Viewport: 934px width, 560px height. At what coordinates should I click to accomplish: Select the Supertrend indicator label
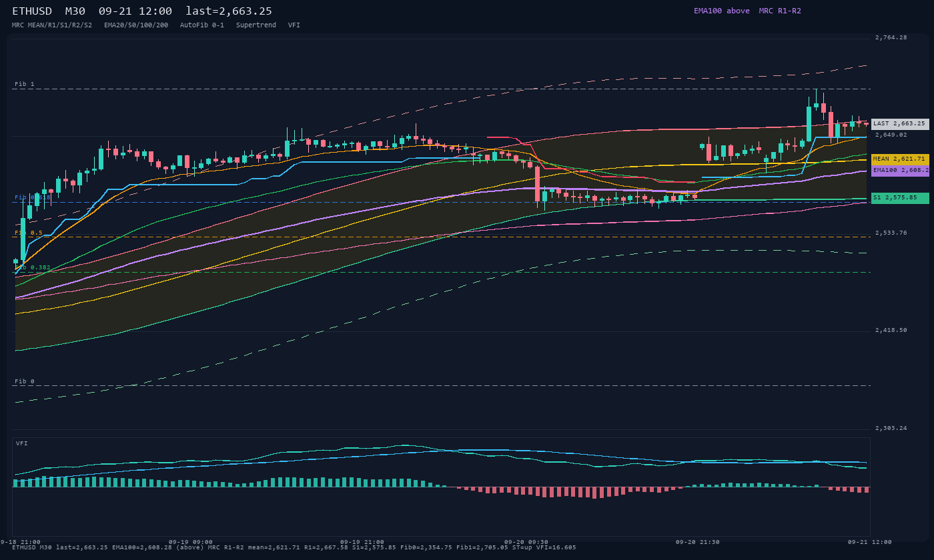256,25
